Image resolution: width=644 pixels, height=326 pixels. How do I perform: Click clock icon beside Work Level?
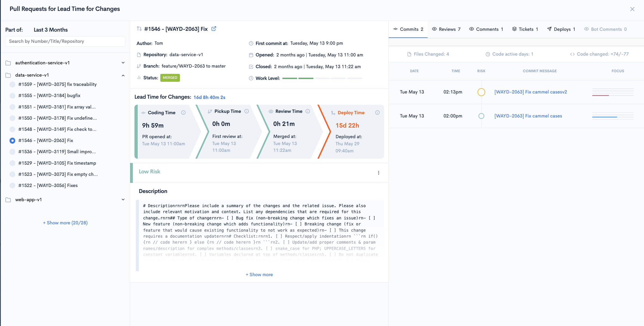(251, 78)
